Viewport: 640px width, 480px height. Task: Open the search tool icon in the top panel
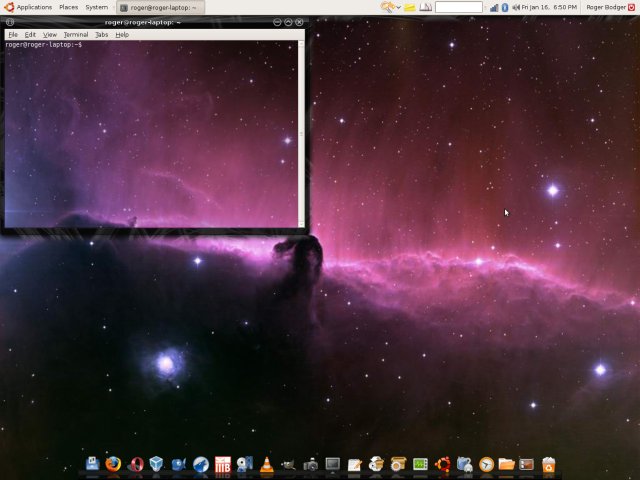[387, 7]
